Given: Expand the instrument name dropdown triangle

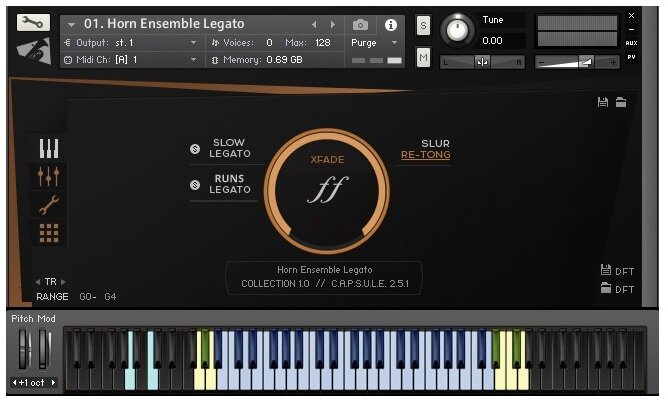Looking at the screenshot, I should pos(72,25).
